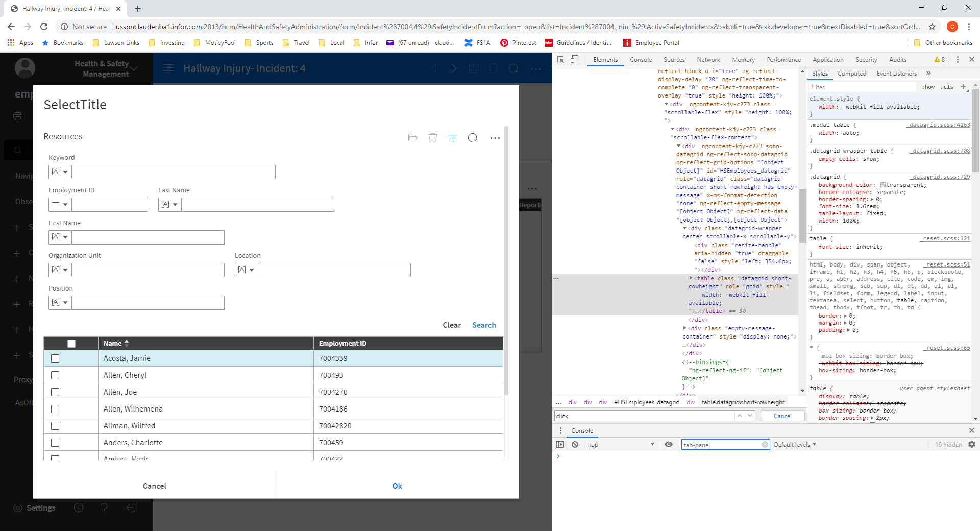The image size is (980, 531).
Task: Check the Acosta, Jamie row checkbox
Action: point(55,358)
